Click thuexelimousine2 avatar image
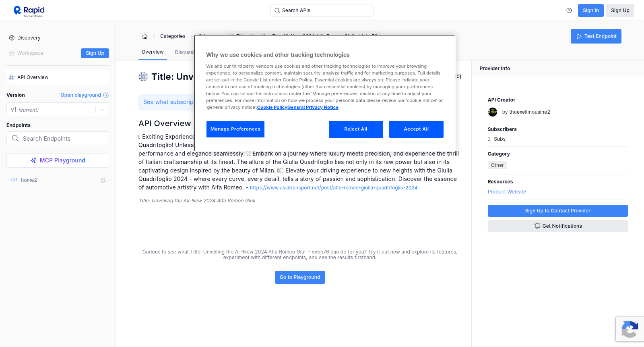Screen dimensions: 644x347 [x=493, y=112]
